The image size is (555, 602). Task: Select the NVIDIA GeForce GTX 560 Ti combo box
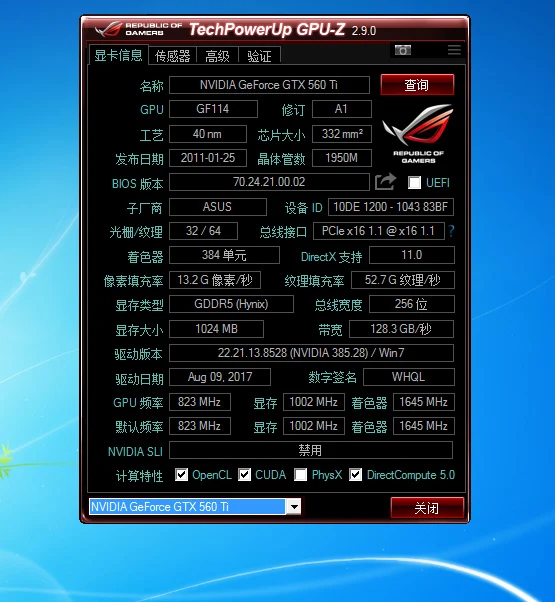click(x=195, y=507)
